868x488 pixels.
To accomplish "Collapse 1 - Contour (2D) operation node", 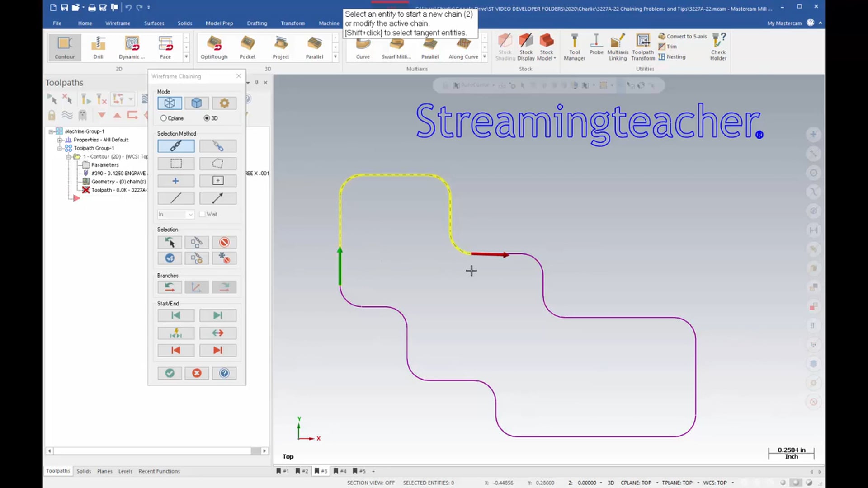I will (68, 157).
